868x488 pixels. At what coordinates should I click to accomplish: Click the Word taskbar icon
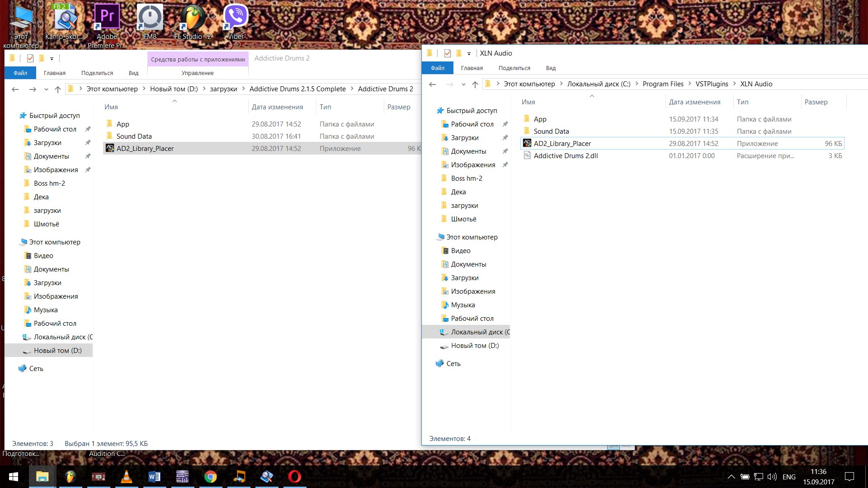pyautogui.click(x=155, y=477)
